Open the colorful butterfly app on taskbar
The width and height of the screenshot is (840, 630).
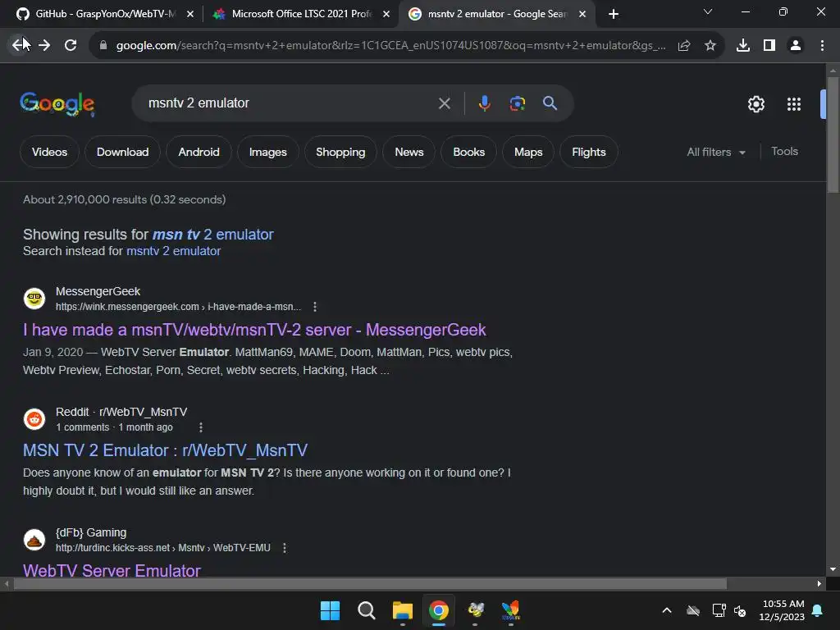pyautogui.click(x=510, y=610)
